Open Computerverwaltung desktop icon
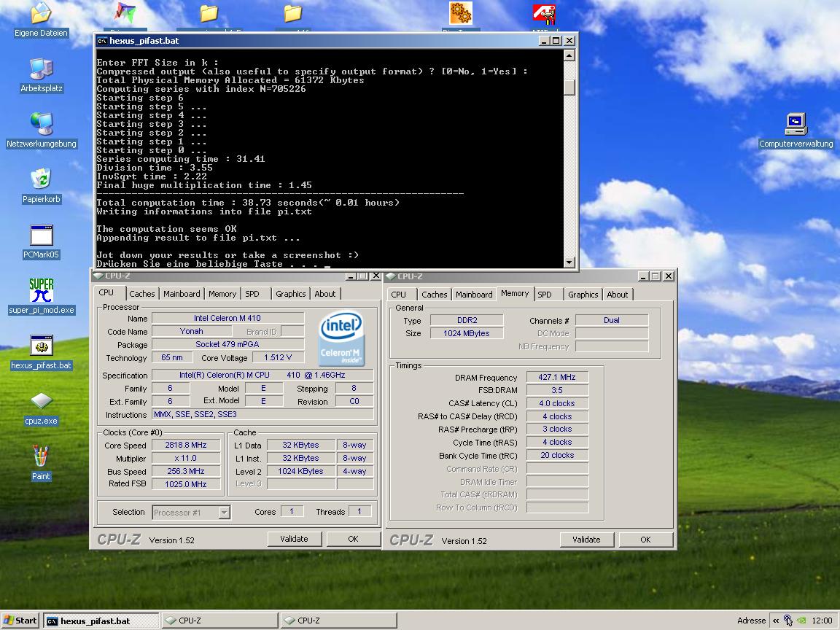Image resolution: width=840 pixels, height=630 pixels. [x=796, y=131]
